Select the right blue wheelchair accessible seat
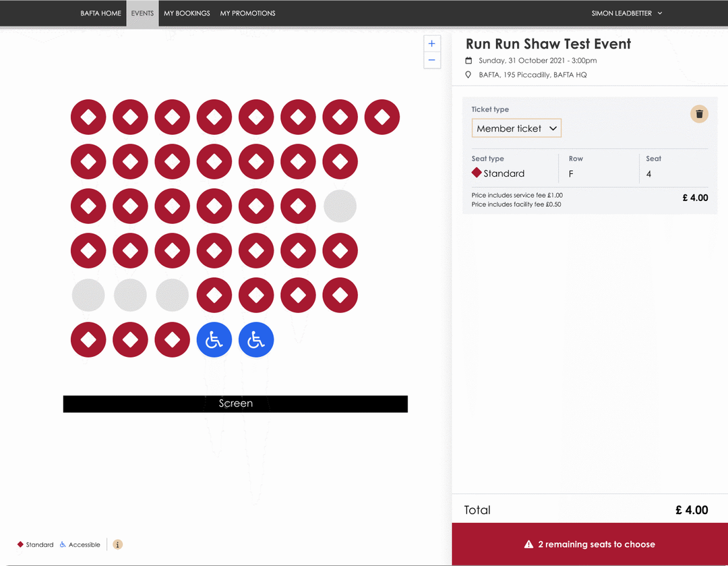This screenshot has height=566, width=728. 256,340
